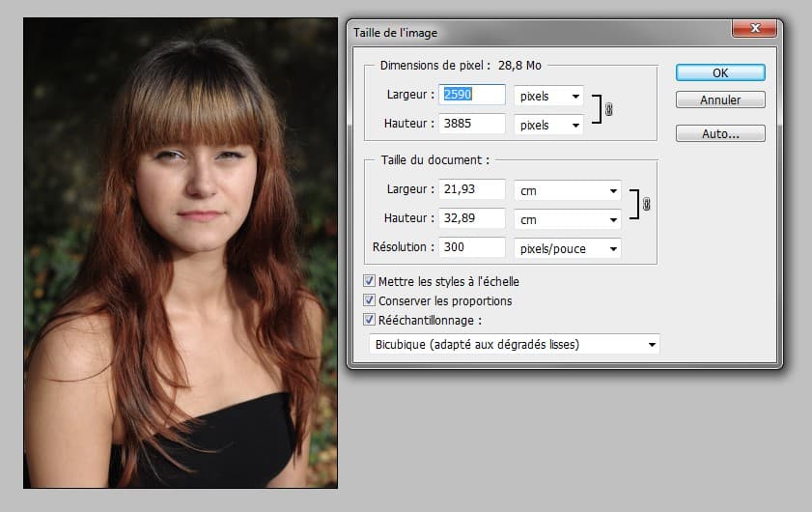The width and height of the screenshot is (812, 512).
Task: Open the document Hauteur cm dropdown
Action: (568, 219)
